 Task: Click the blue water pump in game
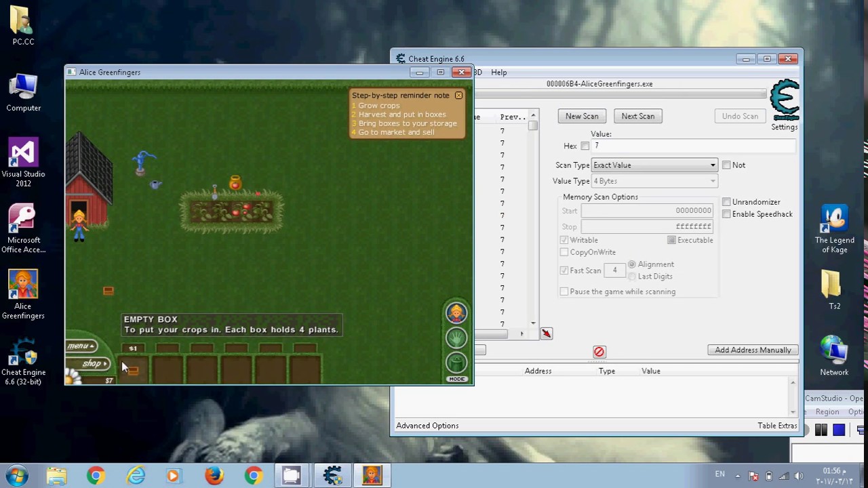point(142,163)
